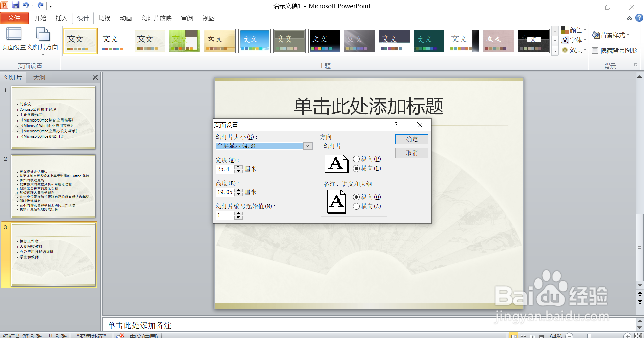The width and height of the screenshot is (644, 338).
Task: Apply the pink textured theme thumbnail
Action: [x=498, y=41]
